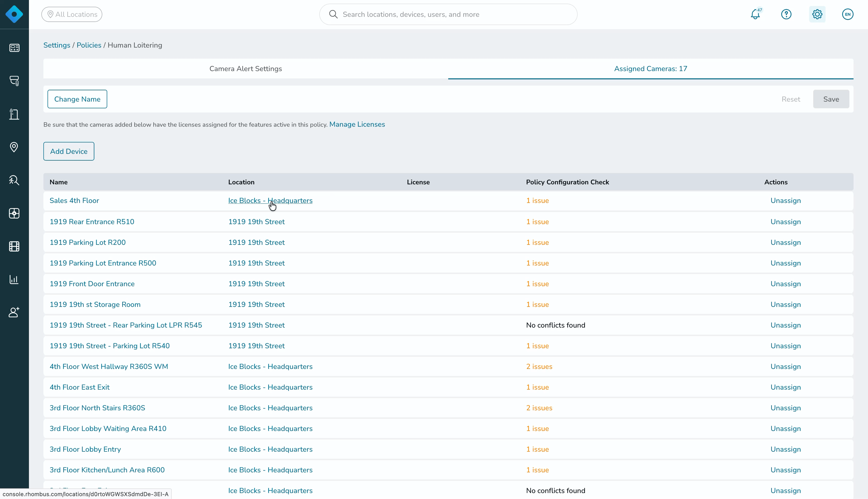Open the video wall film icon
This screenshot has height=499, width=868.
tap(14, 246)
